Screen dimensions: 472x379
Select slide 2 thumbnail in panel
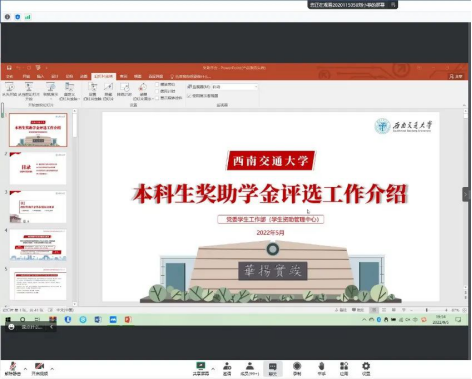(x=38, y=168)
